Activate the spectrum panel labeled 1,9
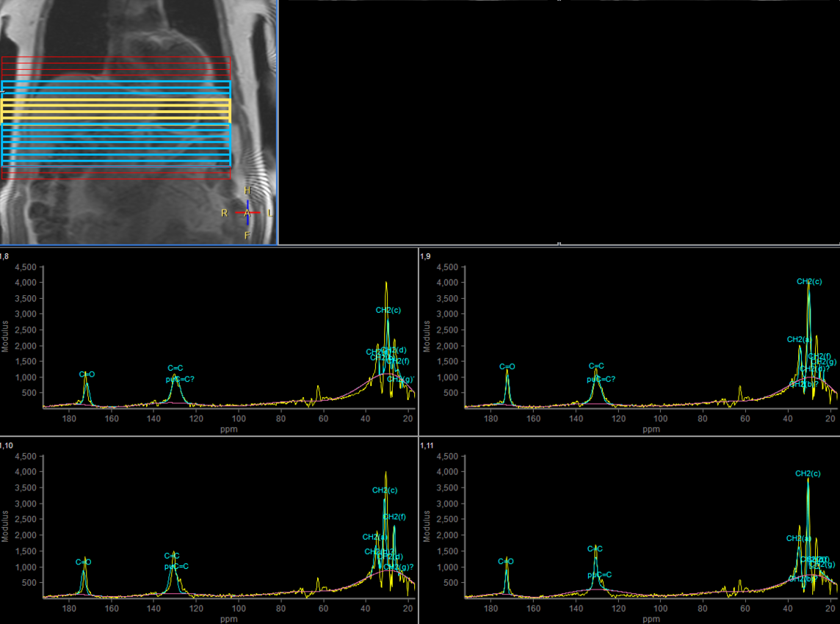This screenshot has height=624, width=840. point(629,338)
